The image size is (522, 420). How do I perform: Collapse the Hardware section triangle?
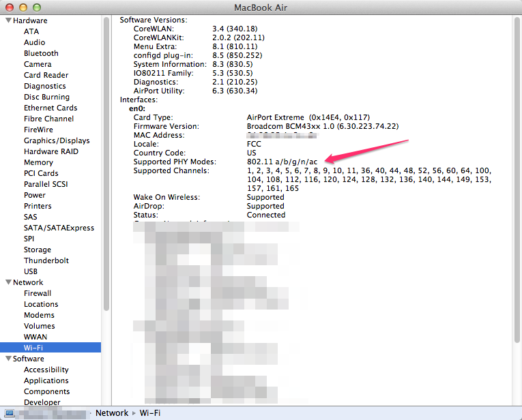(9, 20)
